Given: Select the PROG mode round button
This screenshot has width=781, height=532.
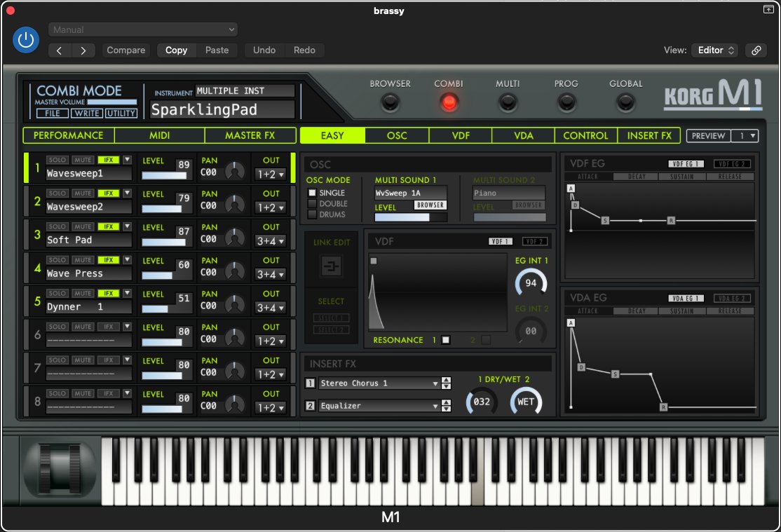Looking at the screenshot, I should pyautogui.click(x=566, y=102).
